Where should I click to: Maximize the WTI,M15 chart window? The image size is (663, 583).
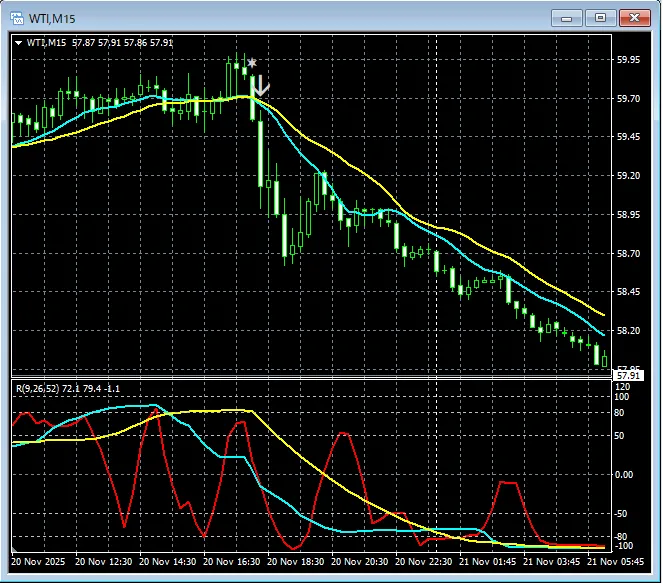coord(600,18)
